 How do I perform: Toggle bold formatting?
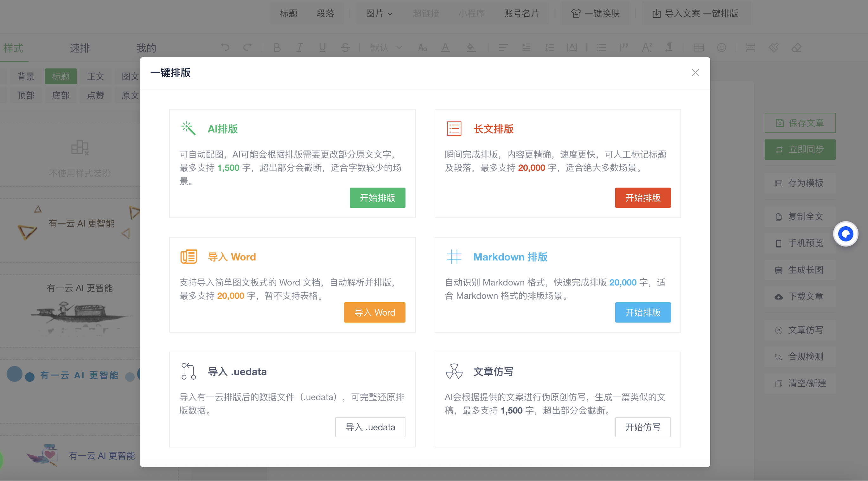pyautogui.click(x=277, y=48)
